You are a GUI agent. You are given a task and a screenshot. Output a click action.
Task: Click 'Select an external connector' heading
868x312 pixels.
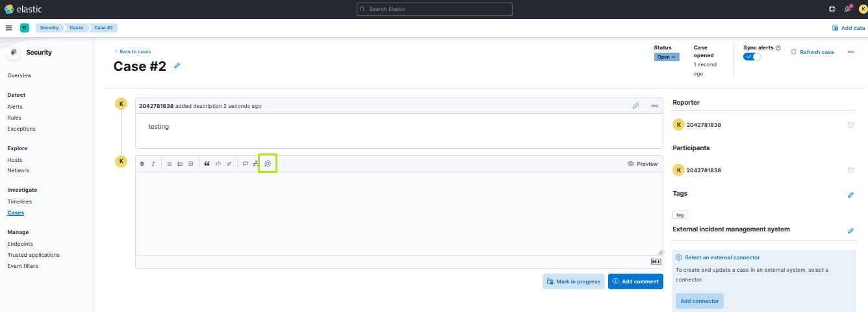click(x=722, y=257)
